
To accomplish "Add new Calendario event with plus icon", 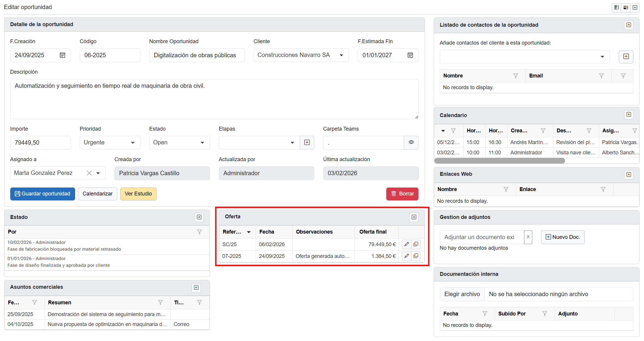I will click(x=628, y=114).
